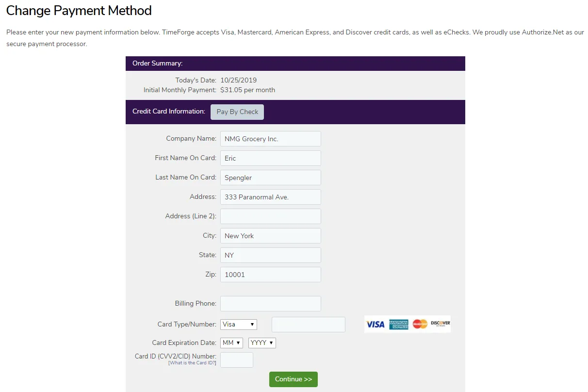The image size is (588, 392).
Task: Click the 'Initial Monthly Payment:' label
Action: coord(180,90)
